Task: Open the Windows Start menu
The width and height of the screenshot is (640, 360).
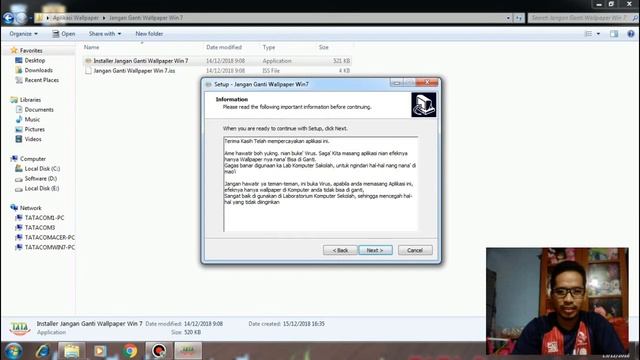Action: coord(13,351)
